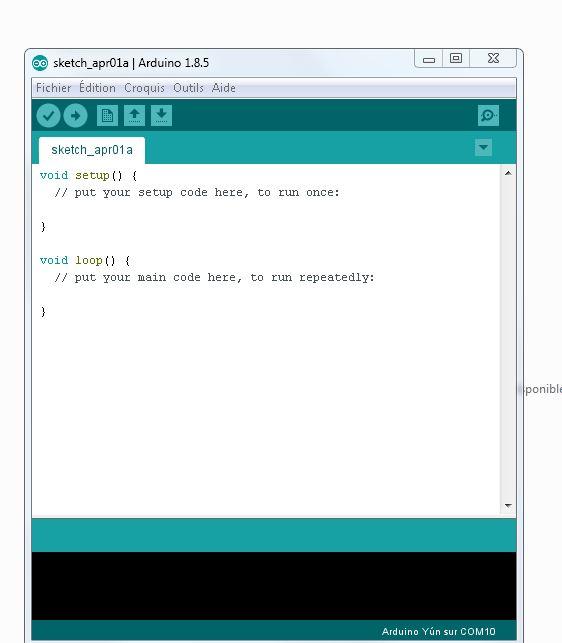The image size is (562, 643).
Task: Create a new sketch with the New icon
Action: click(107, 116)
